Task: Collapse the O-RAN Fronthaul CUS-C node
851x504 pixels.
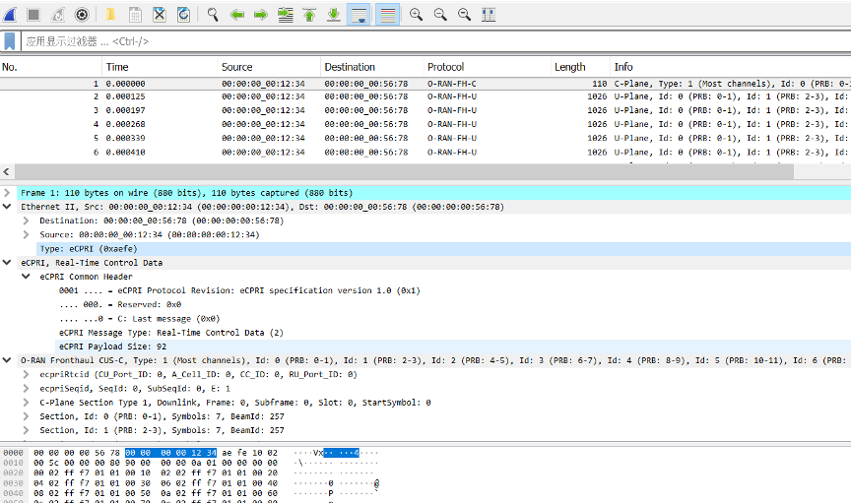Action: pyautogui.click(x=7, y=360)
